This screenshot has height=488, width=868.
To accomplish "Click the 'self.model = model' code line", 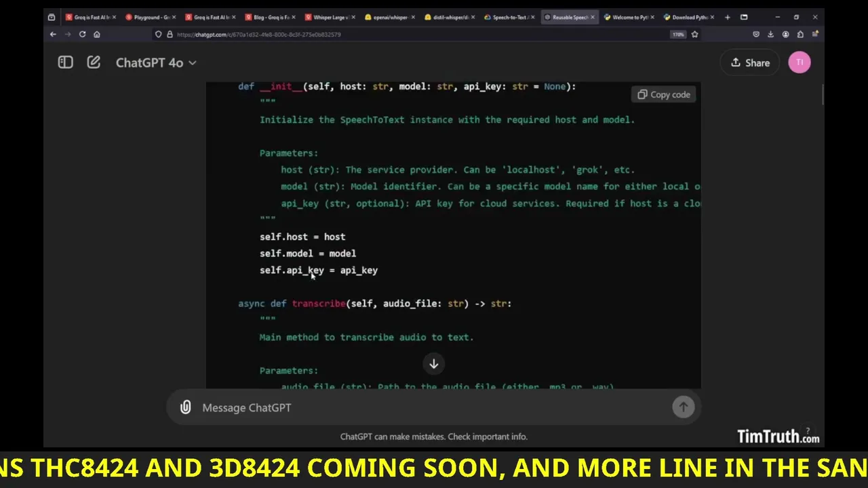I will click(308, 253).
